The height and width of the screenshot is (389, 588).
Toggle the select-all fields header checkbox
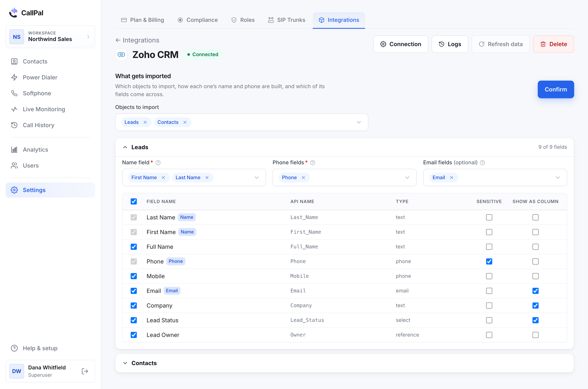(134, 201)
